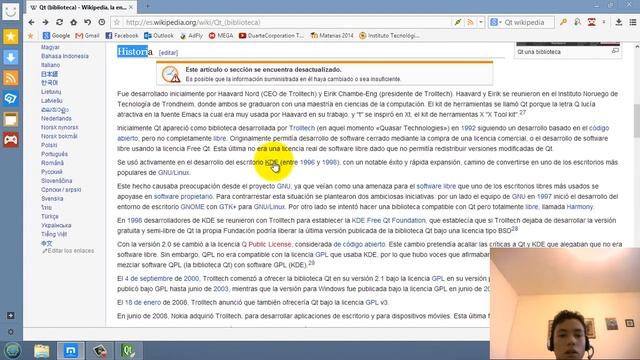Click the bookmarks bar star icon
Viewport: 640px width, 360px height.
tap(31, 36)
